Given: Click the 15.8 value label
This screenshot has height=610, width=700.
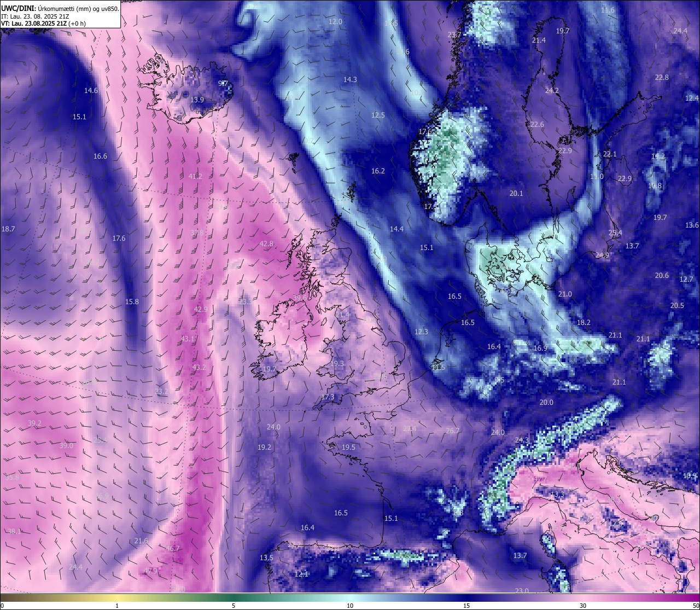Looking at the screenshot, I should 132,301.
